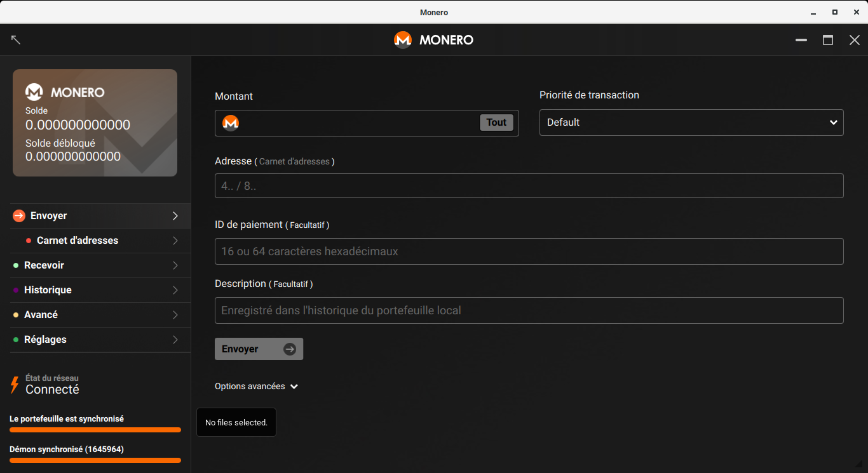This screenshot has height=473, width=868.
Task: Click the chevron on the Carnet d'adresses row
Action: [x=175, y=241]
